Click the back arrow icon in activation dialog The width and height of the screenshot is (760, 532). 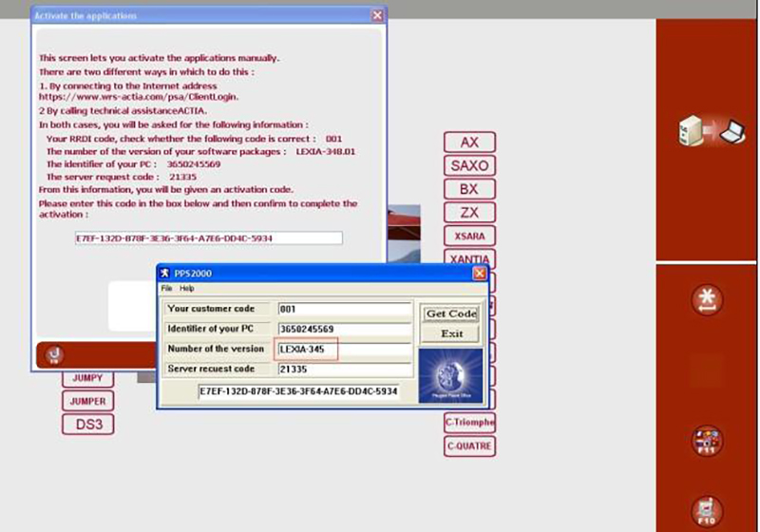[54, 354]
